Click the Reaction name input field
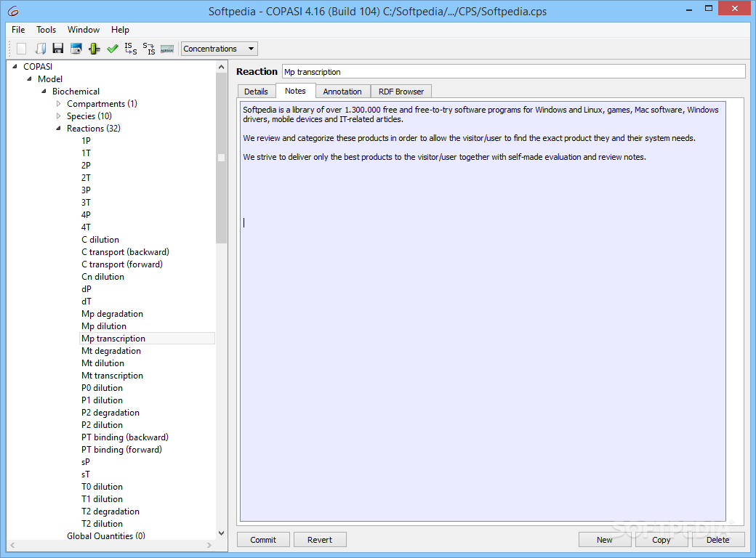 coord(513,72)
